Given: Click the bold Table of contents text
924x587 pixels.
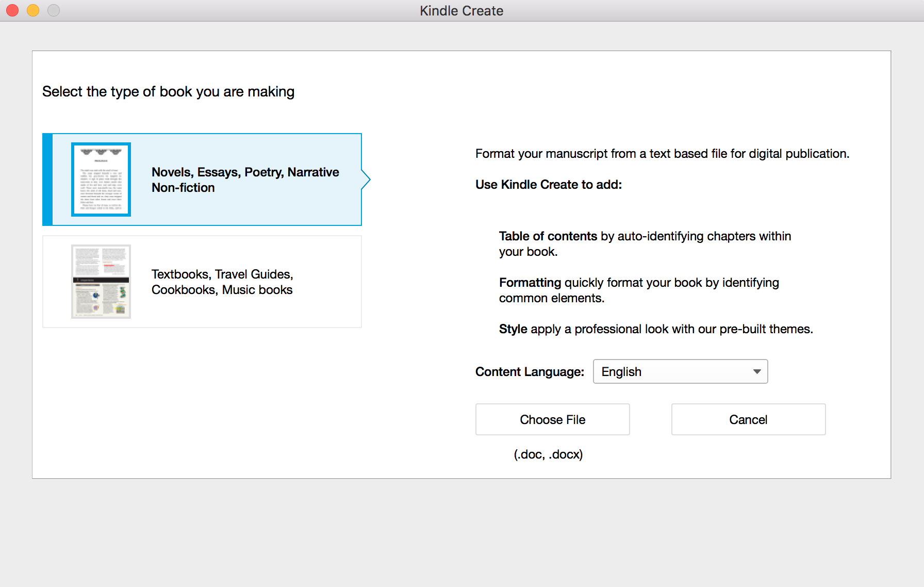Looking at the screenshot, I should pyautogui.click(x=548, y=236).
